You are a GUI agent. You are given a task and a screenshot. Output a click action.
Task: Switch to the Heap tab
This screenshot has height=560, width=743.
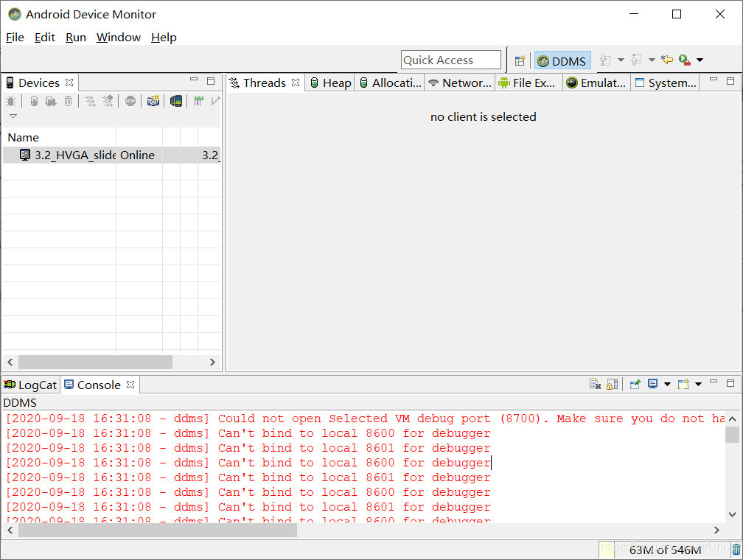pyautogui.click(x=330, y=83)
